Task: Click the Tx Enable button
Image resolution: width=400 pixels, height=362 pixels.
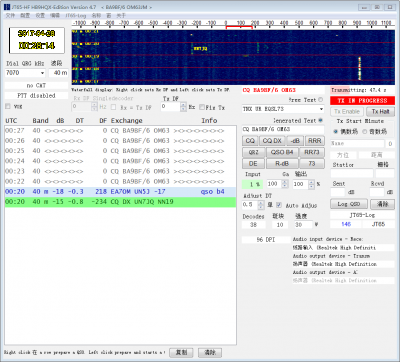Action: point(347,112)
